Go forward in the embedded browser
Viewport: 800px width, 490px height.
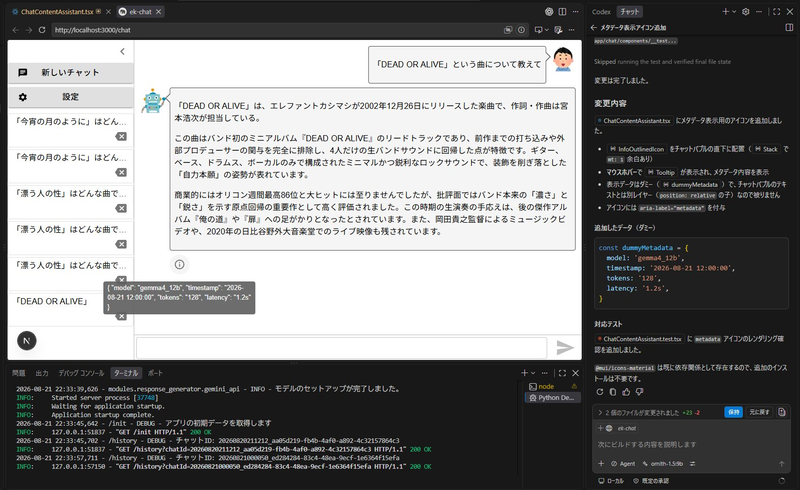[x=29, y=30]
